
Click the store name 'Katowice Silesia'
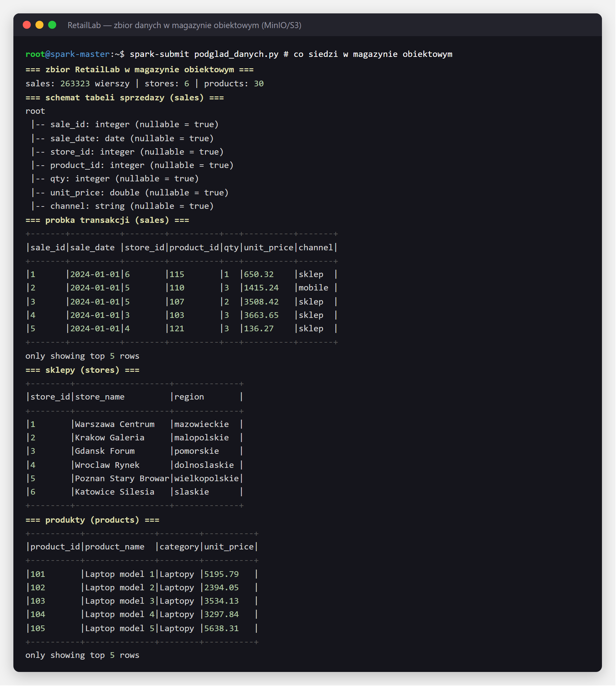point(115,492)
